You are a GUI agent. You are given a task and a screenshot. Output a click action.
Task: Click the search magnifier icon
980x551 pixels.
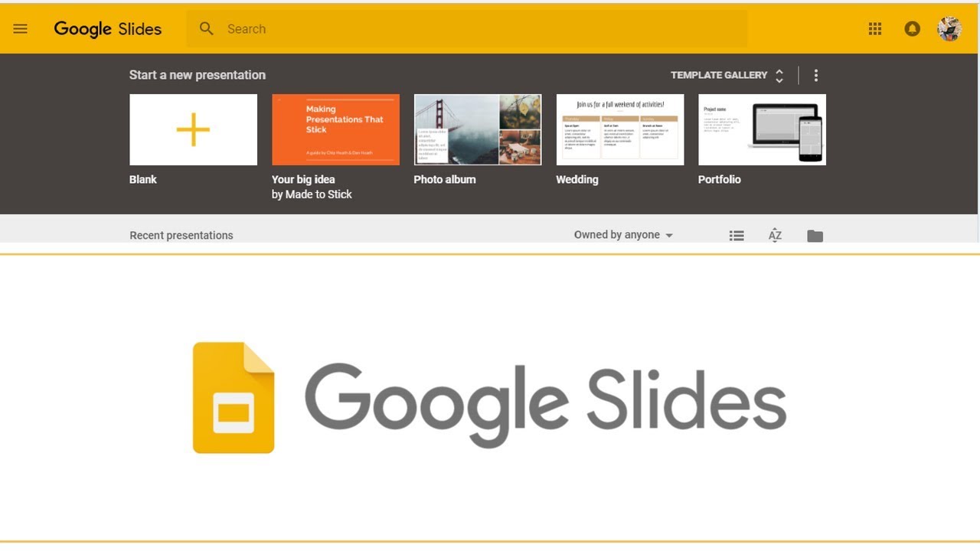point(206,29)
